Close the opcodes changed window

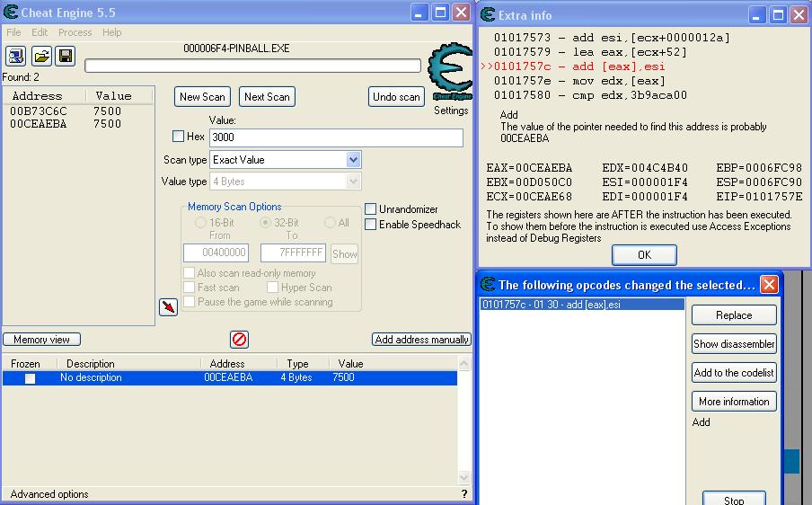769,285
